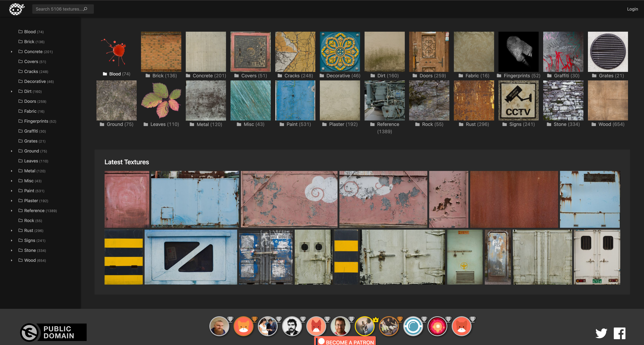Click the crowned gold-ringed patron avatar
This screenshot has height=345, width=644.
(365, 326)
